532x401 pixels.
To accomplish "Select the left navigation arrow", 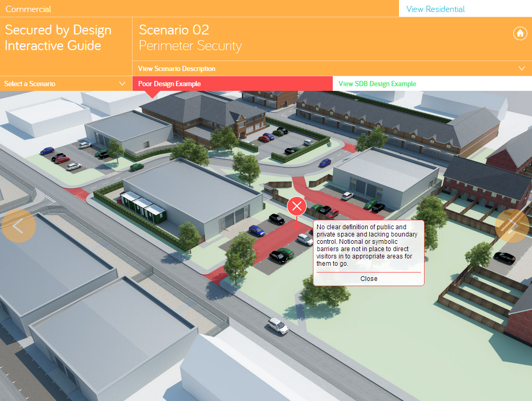I will pos(18,226).
